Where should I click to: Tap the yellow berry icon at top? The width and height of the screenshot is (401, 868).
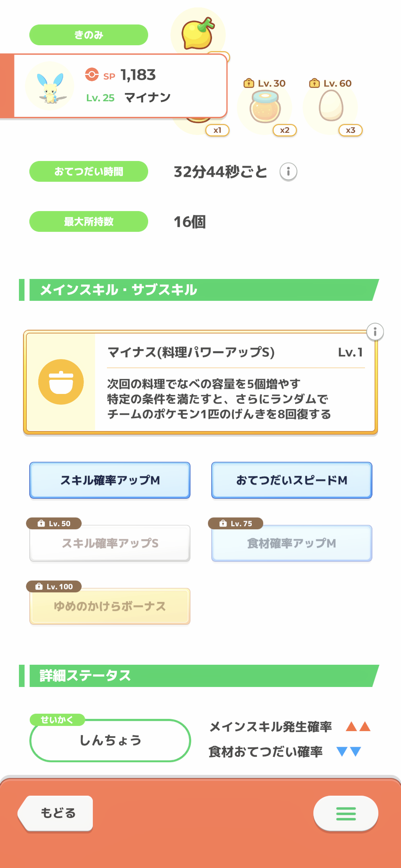click(x=198, y=33)
